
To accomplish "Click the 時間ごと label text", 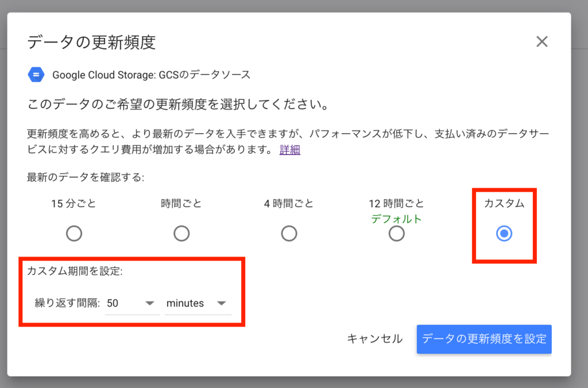I will coord(181,203).
